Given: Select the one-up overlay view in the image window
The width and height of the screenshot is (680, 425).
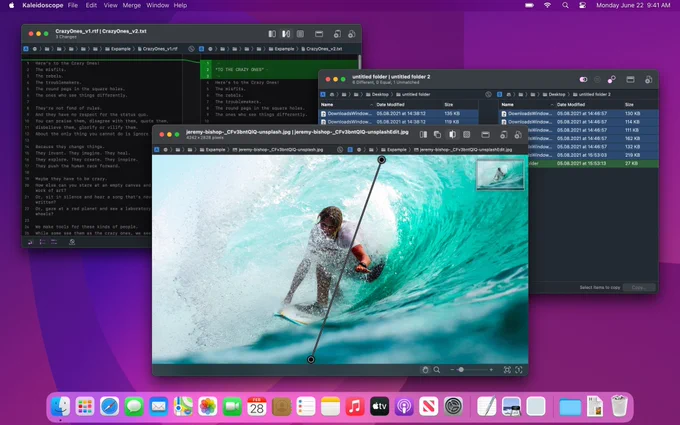Looking at the screenshot, I should 438,135.
